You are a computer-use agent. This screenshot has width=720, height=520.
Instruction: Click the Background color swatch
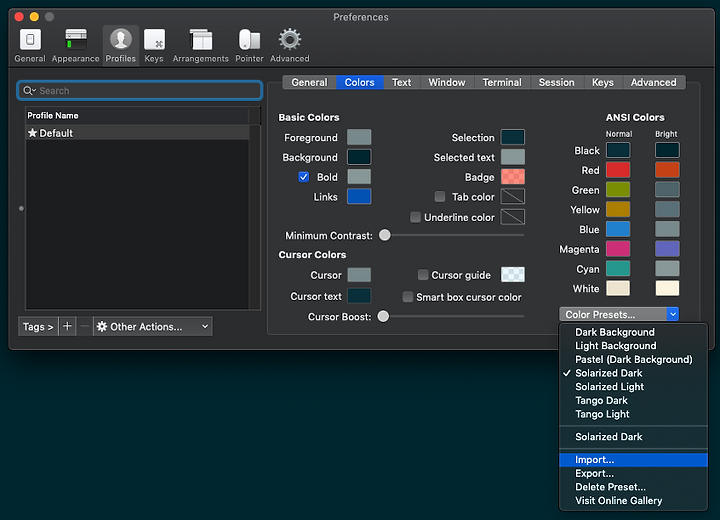coord(359,157)
